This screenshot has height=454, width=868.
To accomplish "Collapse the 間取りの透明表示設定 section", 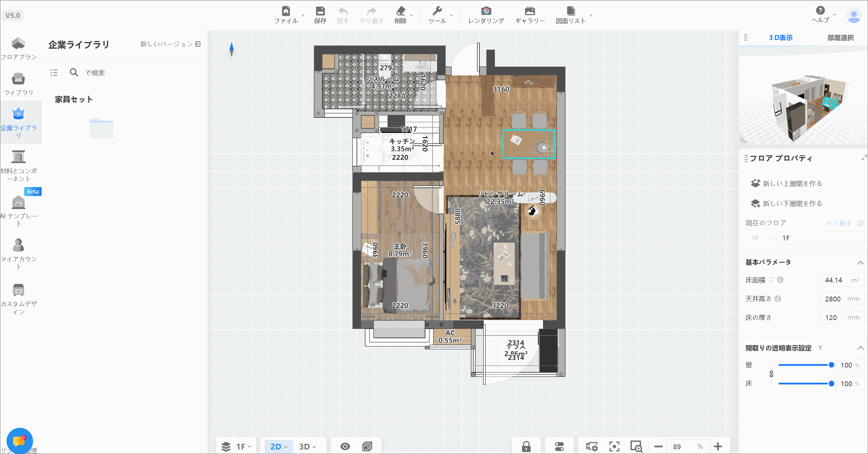I will click(x=860, y=348).
